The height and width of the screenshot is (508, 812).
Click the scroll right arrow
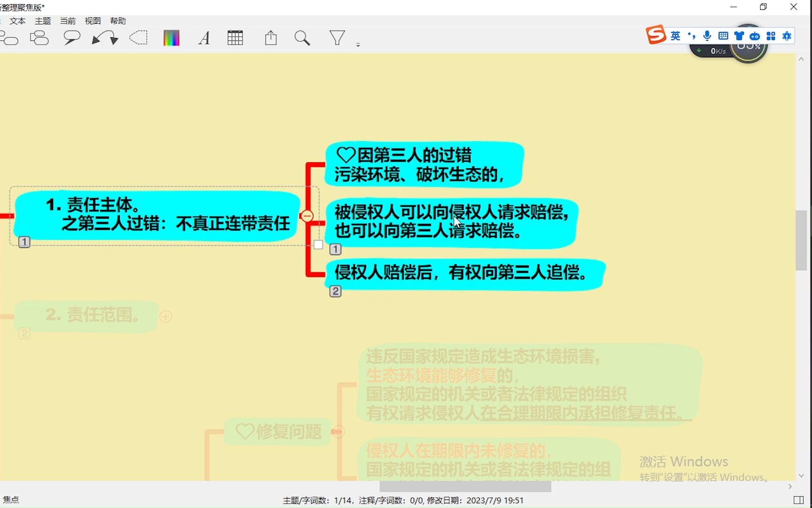790,486
